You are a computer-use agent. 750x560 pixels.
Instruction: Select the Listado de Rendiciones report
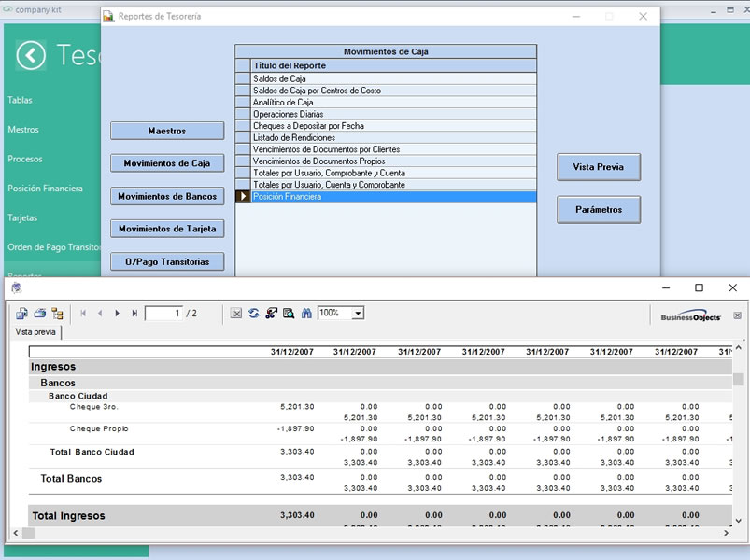click(x=394, y=137)
